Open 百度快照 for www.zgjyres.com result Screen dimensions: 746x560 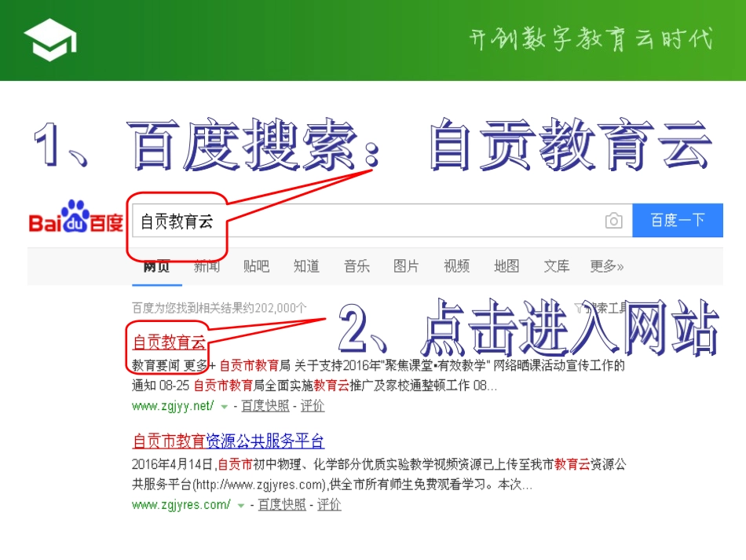click(282, 505)
